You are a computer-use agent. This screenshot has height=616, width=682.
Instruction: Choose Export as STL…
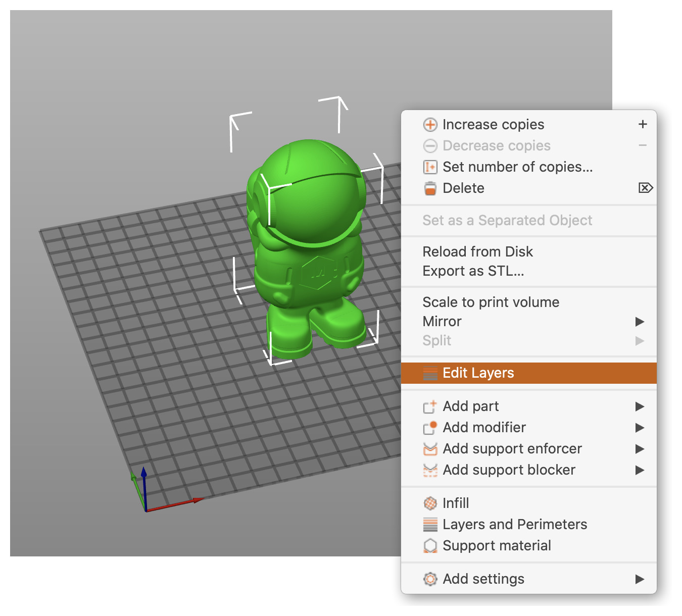pyautogui.click(x=529, y=271)
